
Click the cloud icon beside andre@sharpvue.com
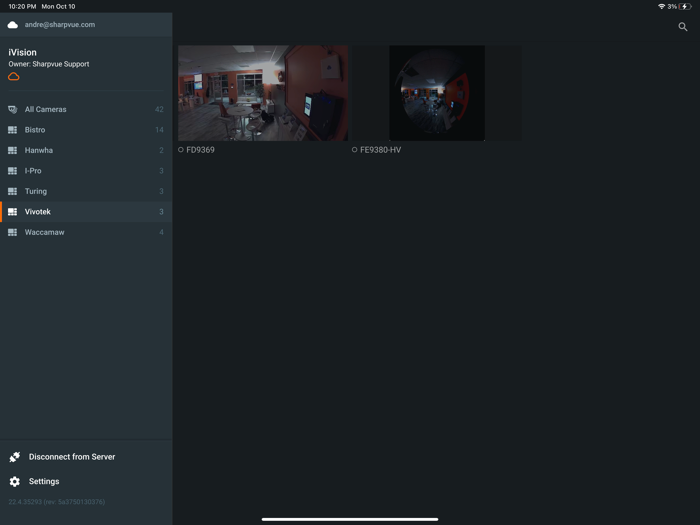coord(12,25)
